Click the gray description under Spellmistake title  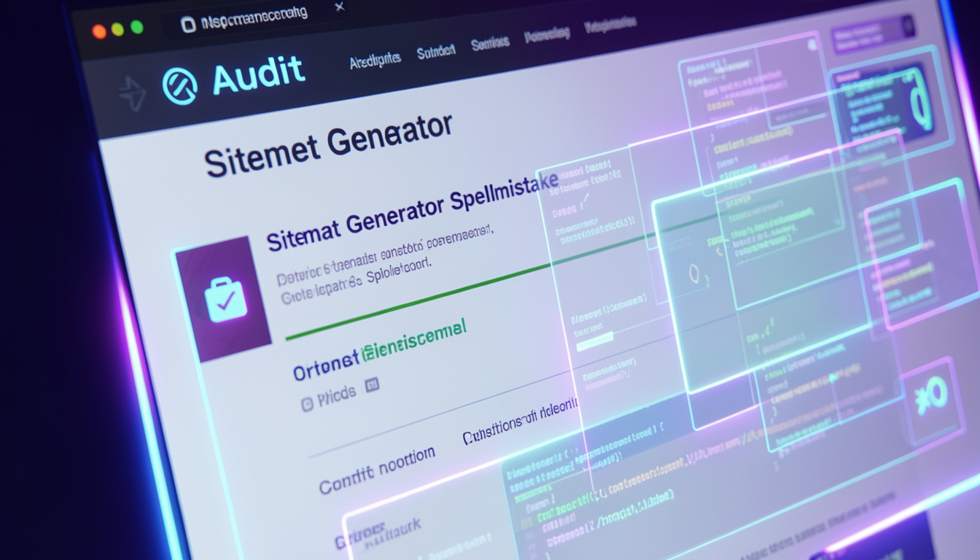pyautogui.click(x=386, y=266)
